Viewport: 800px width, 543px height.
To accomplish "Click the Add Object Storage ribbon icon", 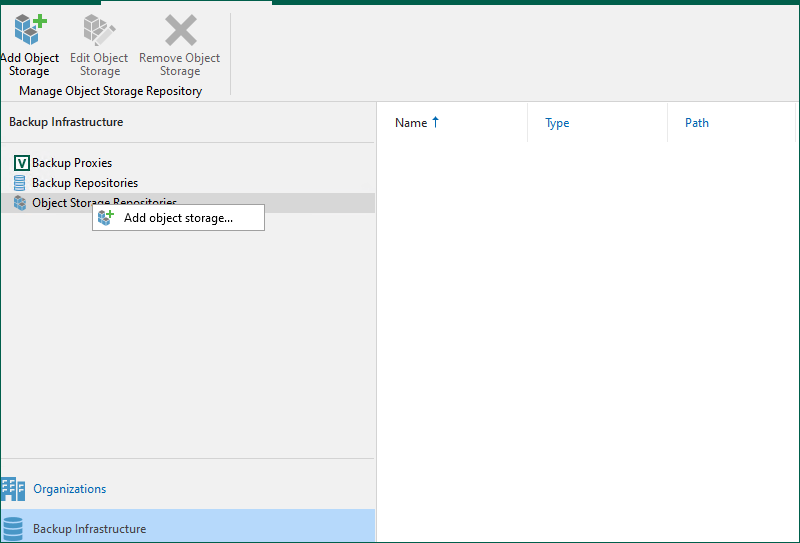I will [30, 29].
